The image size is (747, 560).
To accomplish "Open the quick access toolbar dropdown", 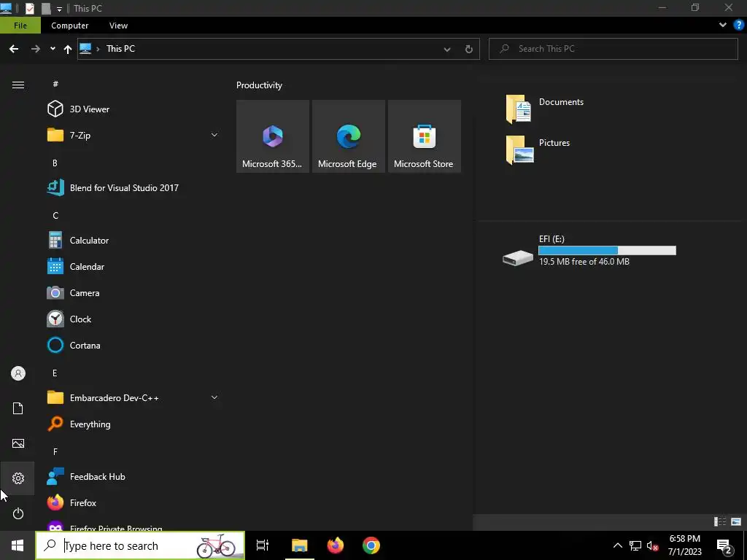I will pos(59,9).
